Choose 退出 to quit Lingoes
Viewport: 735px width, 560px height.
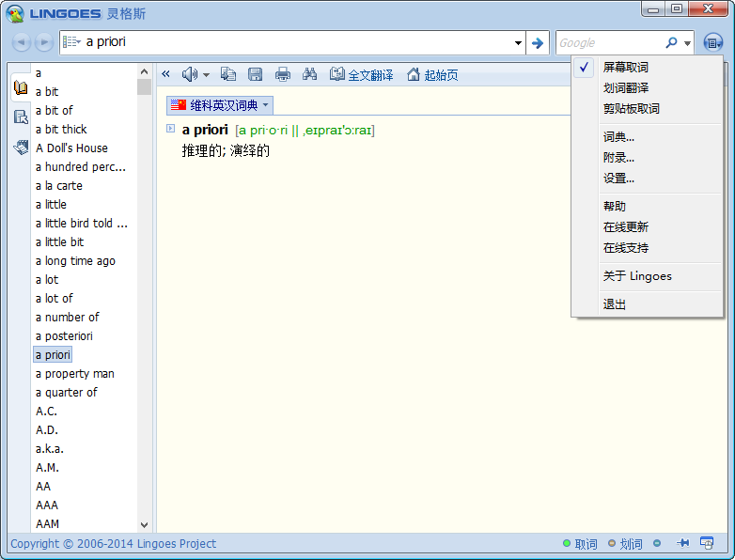(647, 304)
